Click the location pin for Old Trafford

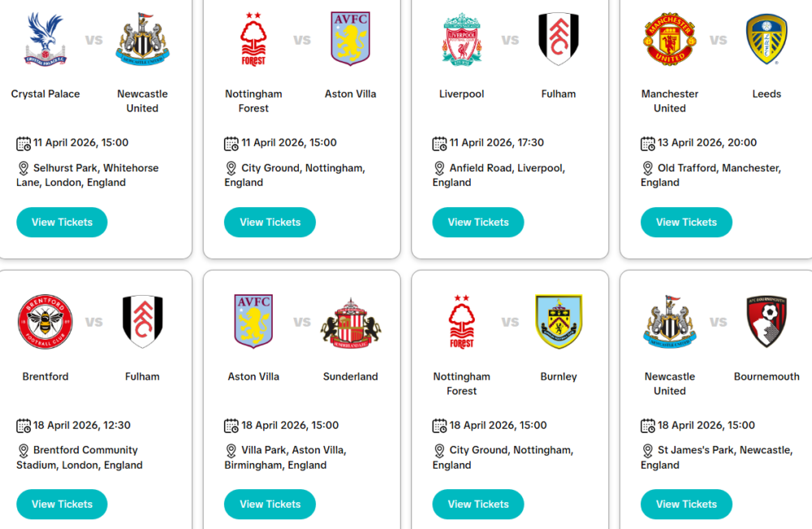pyautogui.click(x=648, y=168)
